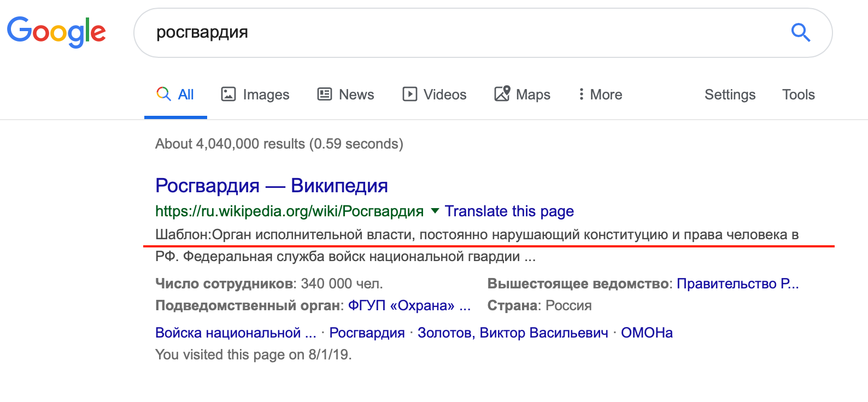Click the News tab newspaper icon
This screenshot has height=402, width=868.
tap(325, 94)
